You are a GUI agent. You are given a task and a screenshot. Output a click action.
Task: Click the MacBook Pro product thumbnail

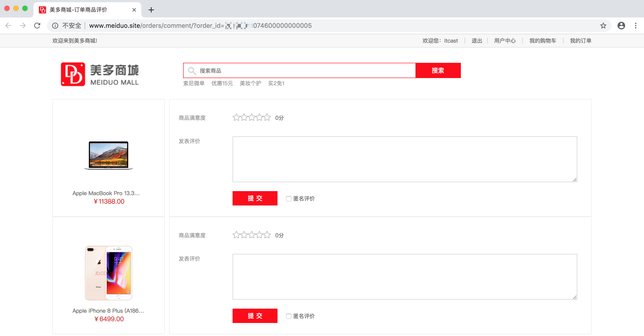point(109,155)
